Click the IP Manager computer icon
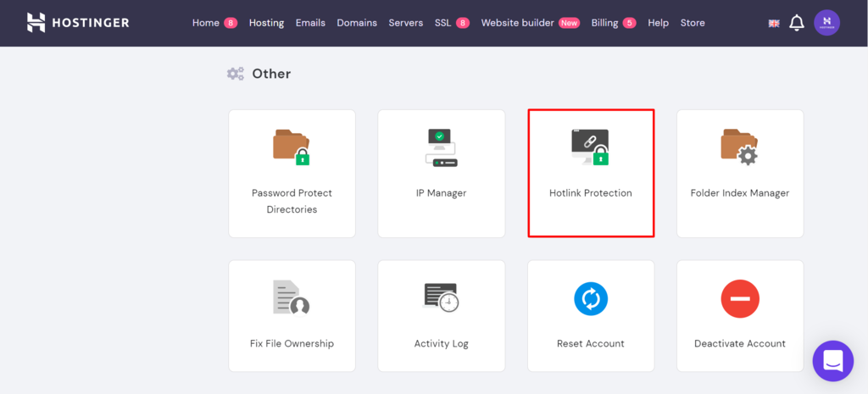Viewport: 868px width, 394px height. [x=441, y=147]
